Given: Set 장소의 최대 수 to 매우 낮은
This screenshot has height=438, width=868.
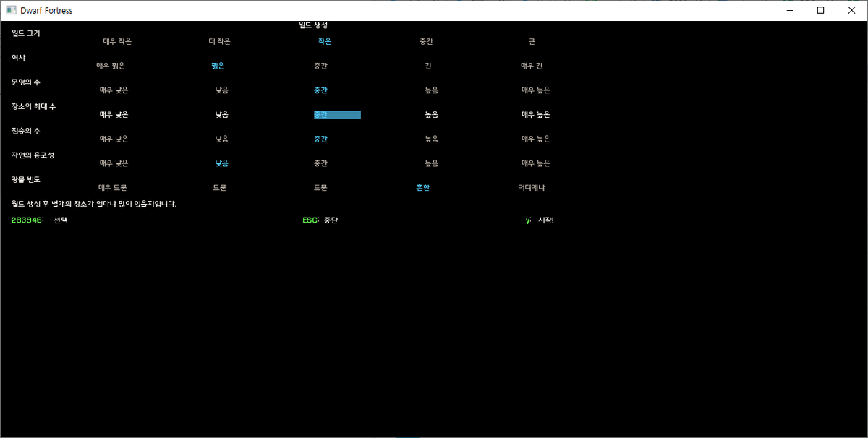Looking at the screenshot, I should tap(114, 114).
